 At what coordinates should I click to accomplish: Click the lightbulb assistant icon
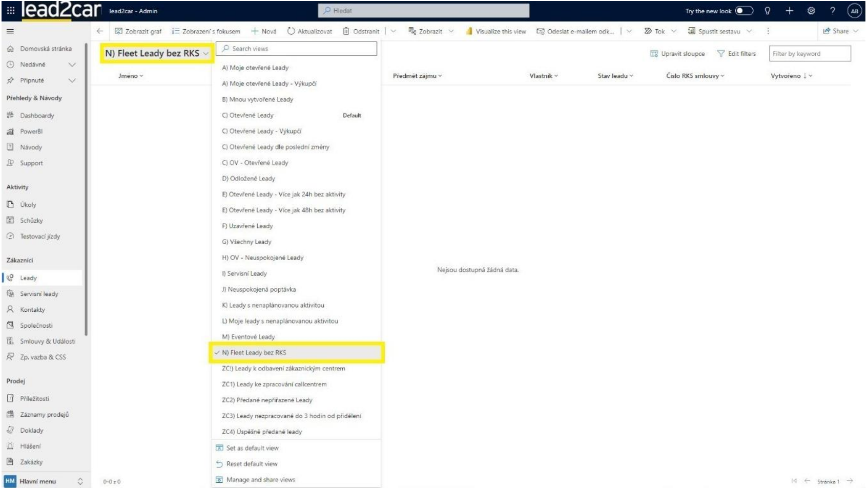[x=768, y=11]
